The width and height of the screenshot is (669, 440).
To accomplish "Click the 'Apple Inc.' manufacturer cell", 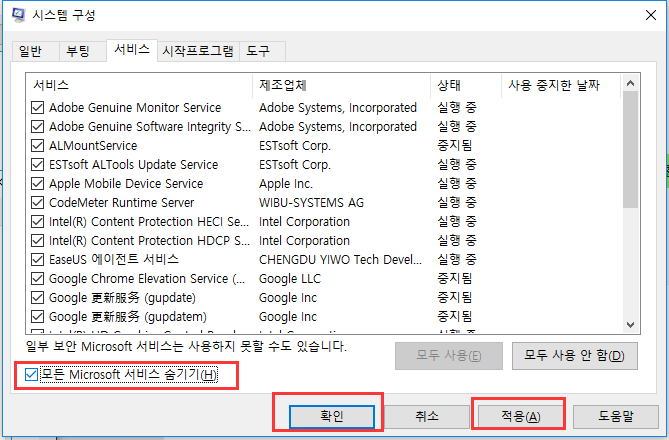I will point(286,184).
